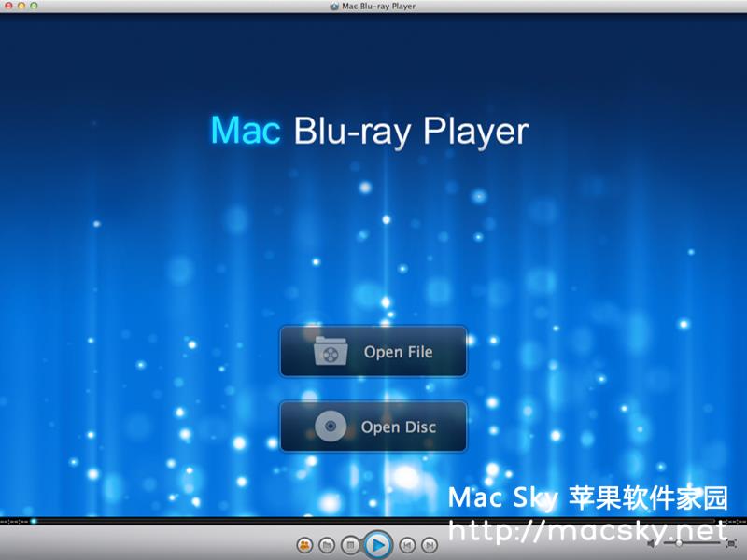The width and height of the screenshot is (747, 560).
Task: Click the Open File button
Action: tap(373, 352)
